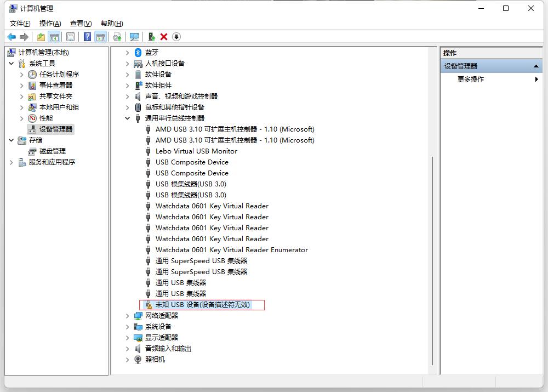This screenshot has height=392, width=548.
Task: Click the Properties sheet toolbar icon
Action: 70,37
